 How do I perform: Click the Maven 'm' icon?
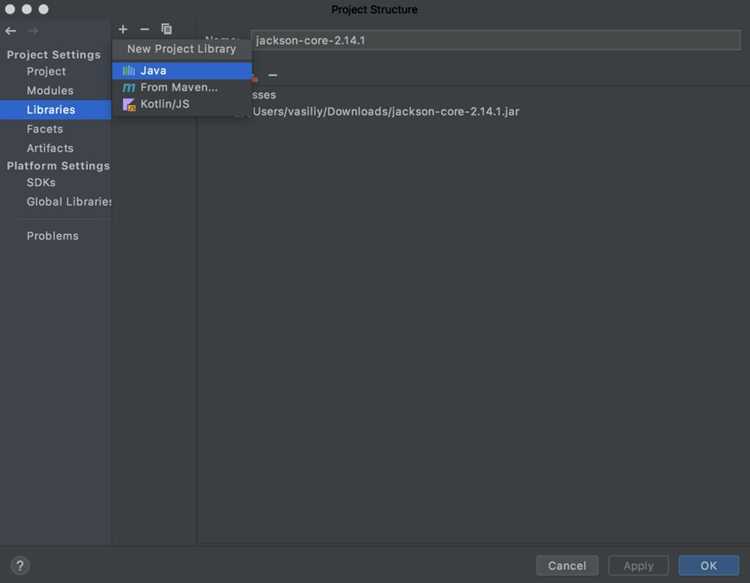(129, 88)
